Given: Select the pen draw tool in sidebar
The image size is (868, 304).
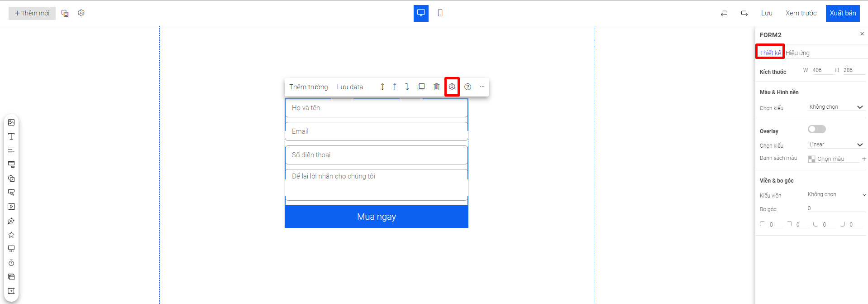Looking at the screenshot, I should pyautogui.click(x=11, y=221).
